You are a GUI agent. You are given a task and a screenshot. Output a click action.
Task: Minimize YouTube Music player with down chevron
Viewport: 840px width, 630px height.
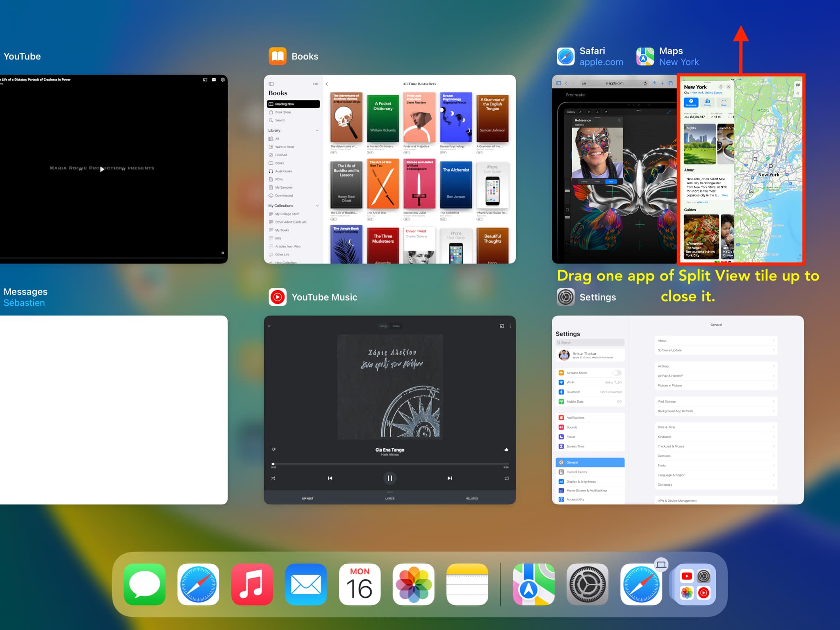(269, 326)
